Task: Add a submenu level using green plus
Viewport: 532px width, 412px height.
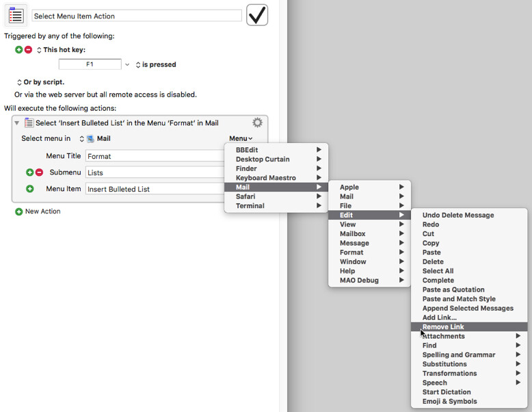Action: (x=30, y=172)
